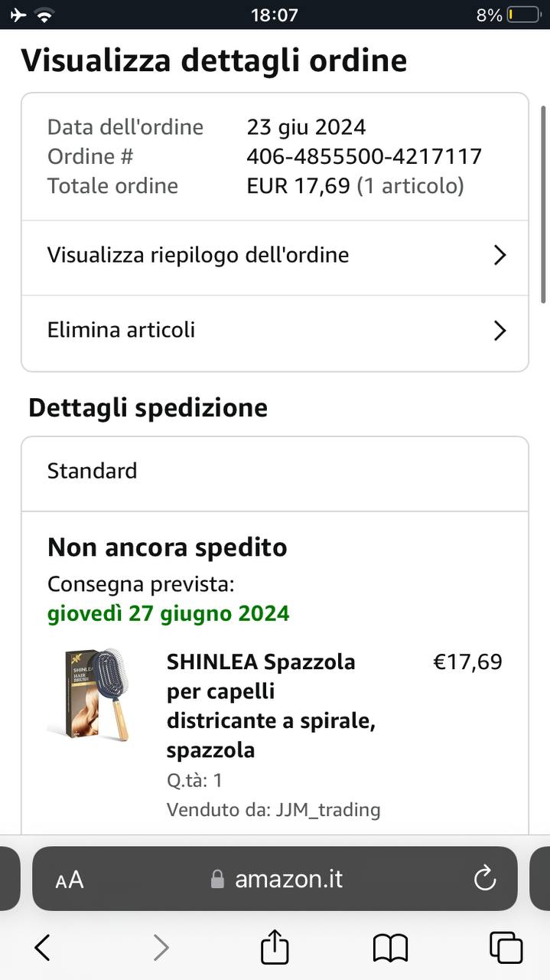Viewport: 550px width, 980px height.
Task: Open the Safari share sheet
Action: click(275, 948)
